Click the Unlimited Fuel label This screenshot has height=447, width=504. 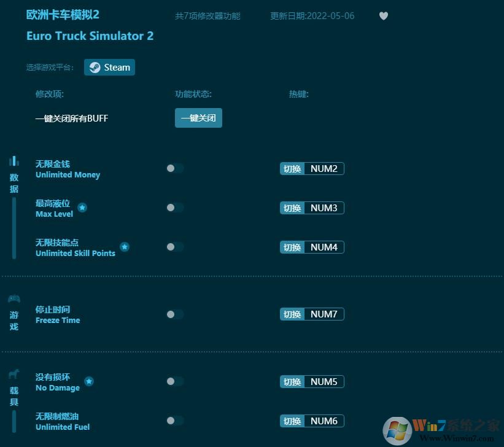(x=63, y=427)
